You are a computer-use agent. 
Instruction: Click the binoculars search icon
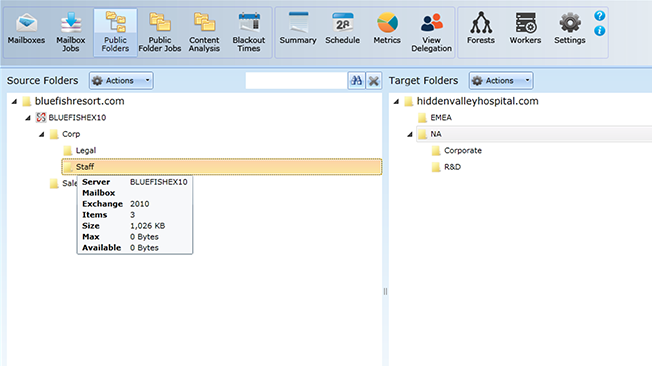356,81
